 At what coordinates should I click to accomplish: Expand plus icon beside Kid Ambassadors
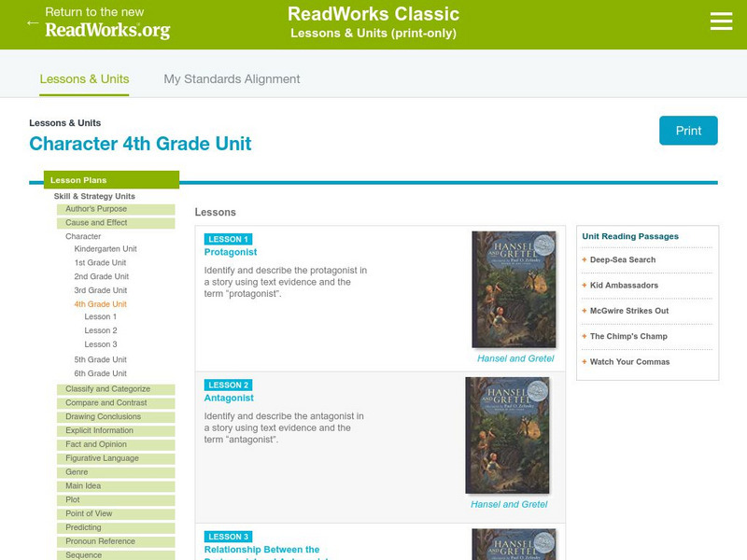[585, 286]
